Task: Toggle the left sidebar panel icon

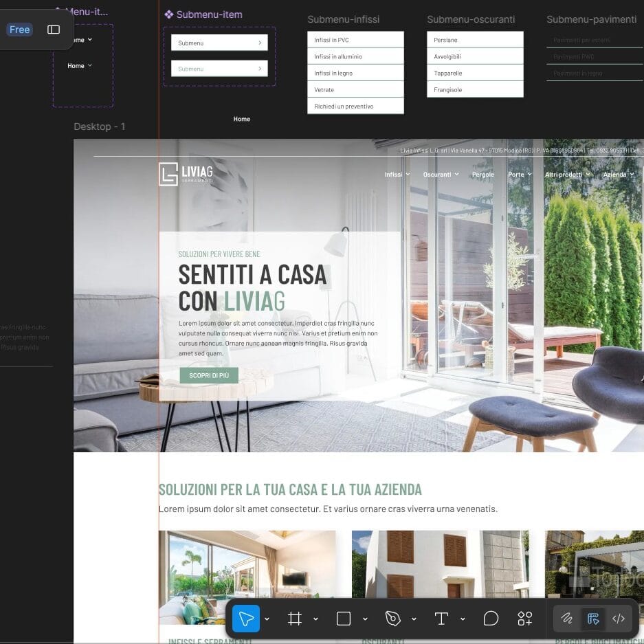Action: tap(54, 30)
